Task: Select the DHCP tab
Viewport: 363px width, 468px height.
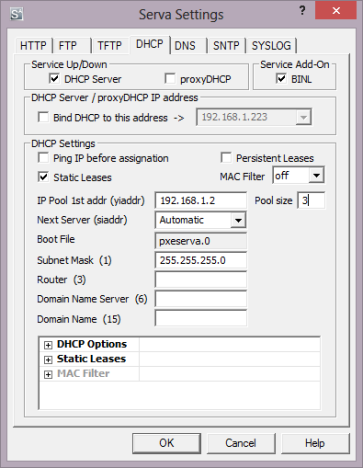Action: 150,44
